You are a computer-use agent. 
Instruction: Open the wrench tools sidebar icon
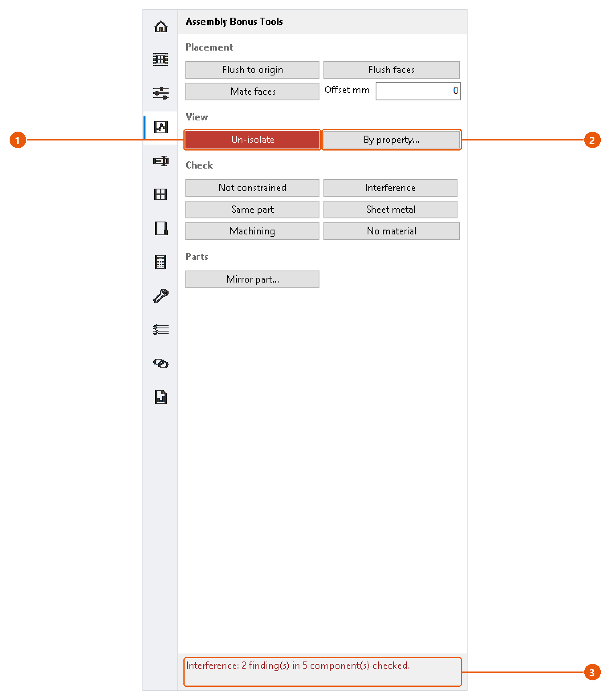tap(161, 296)
